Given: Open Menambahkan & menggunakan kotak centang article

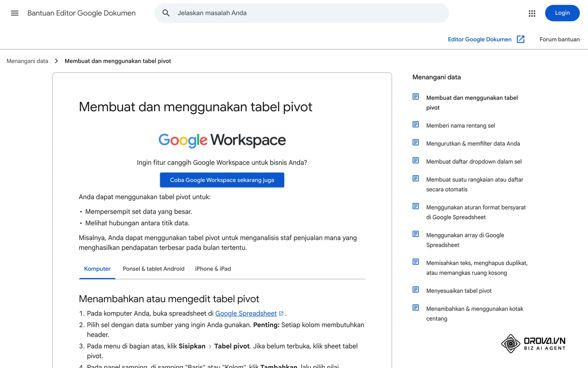Looking at the screenshot, I should [475, 314].
